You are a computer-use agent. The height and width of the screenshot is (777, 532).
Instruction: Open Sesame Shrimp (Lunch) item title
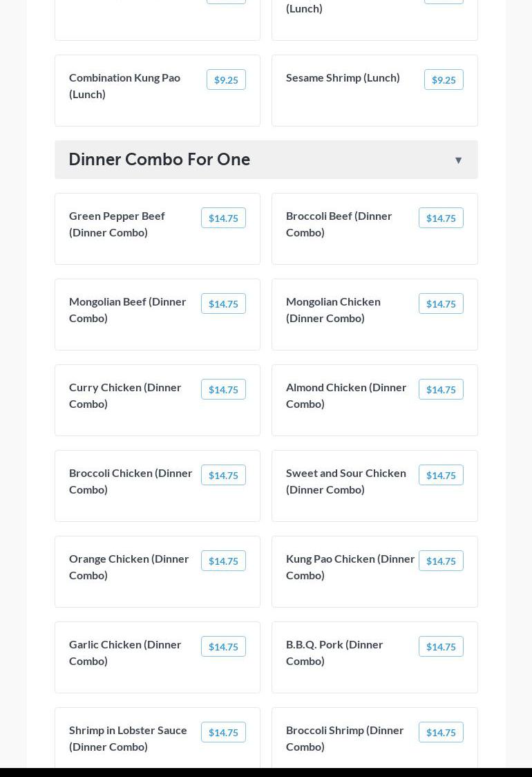pos(343,77)
